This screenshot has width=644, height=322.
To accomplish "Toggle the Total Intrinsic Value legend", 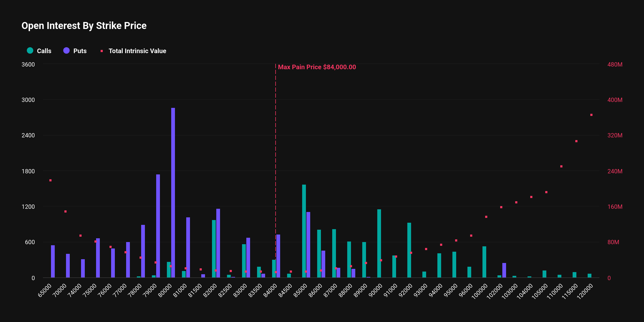I will [137, 51].
